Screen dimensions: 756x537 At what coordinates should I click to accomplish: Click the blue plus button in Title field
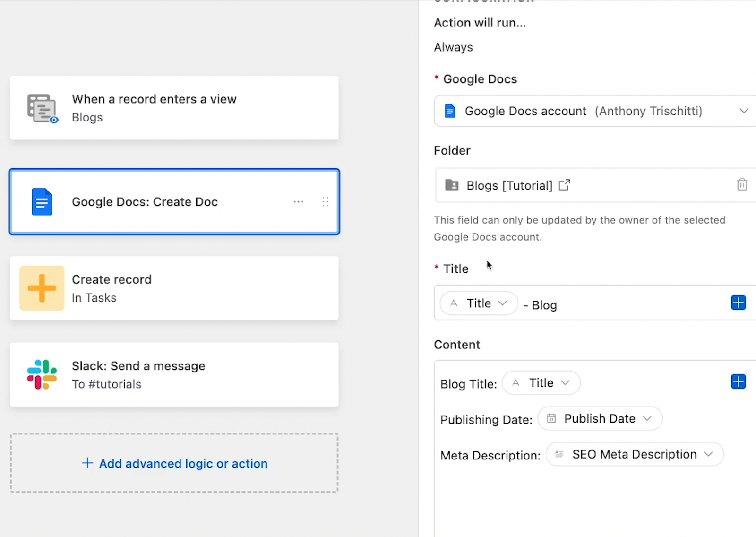coord(738,303)
